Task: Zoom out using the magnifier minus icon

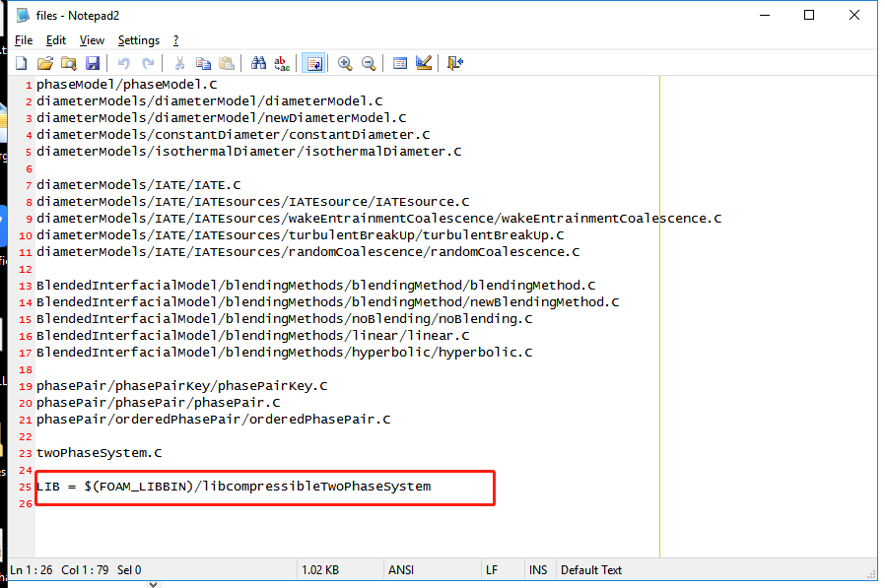Action: tap(369, 63)
